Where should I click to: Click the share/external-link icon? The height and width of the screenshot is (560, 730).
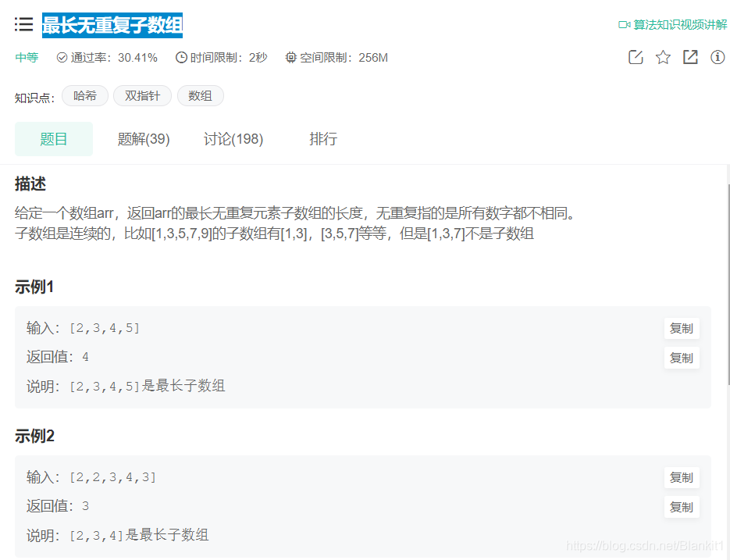tap(690, 56)
